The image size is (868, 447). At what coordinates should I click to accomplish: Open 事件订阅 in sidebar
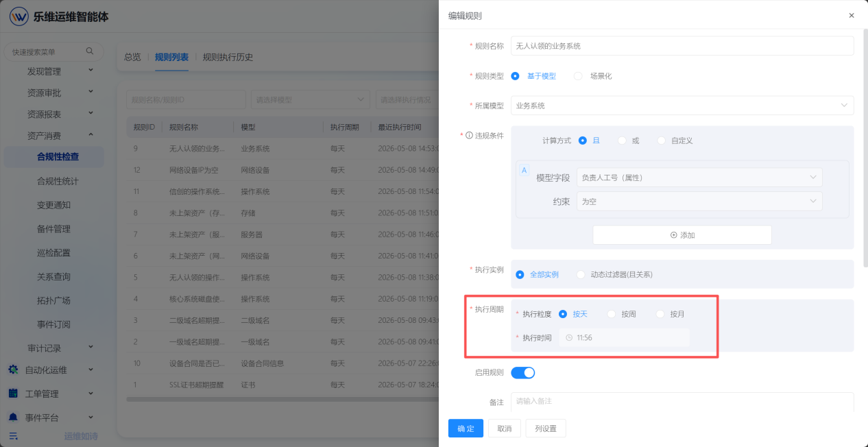pos(54,324)
